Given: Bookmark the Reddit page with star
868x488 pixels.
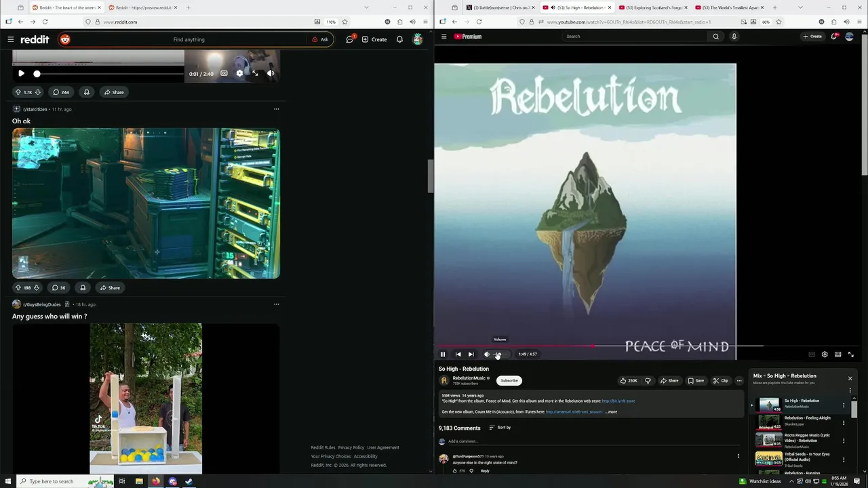Looking at the screenshot, I should [344, 22].
